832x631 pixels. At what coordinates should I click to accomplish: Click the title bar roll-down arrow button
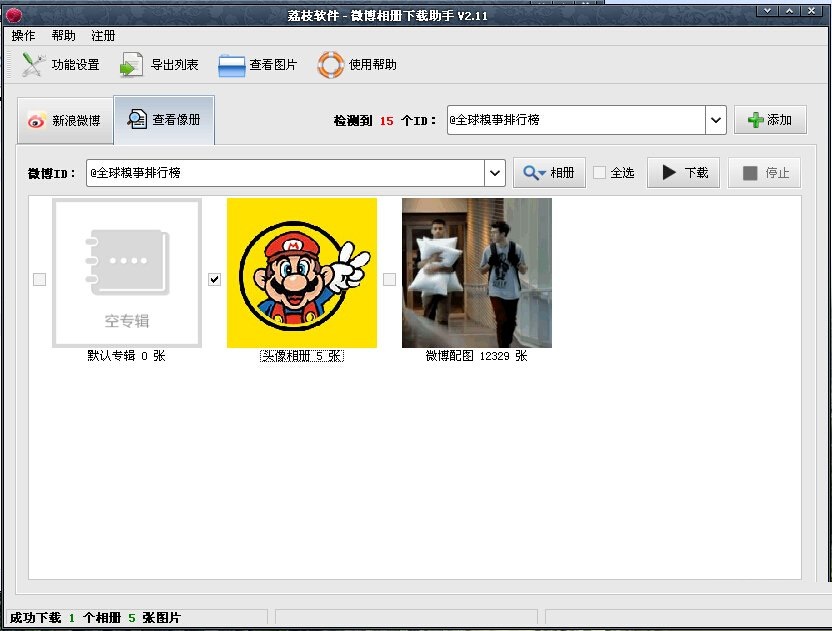click(x=767, y=10)
